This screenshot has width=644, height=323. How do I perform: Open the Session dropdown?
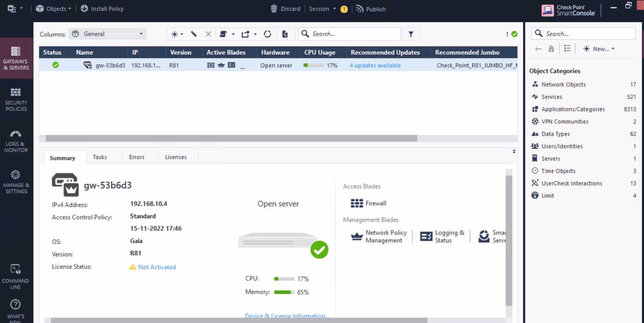[322, 9]
